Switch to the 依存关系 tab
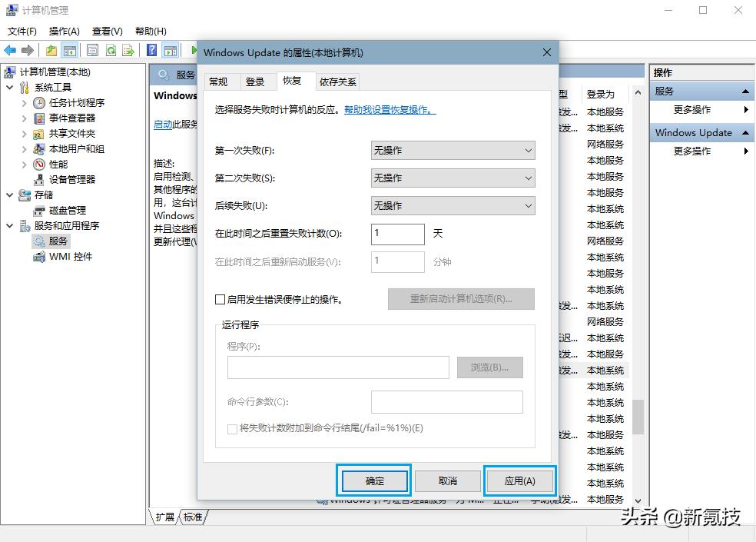 point(337,81)
